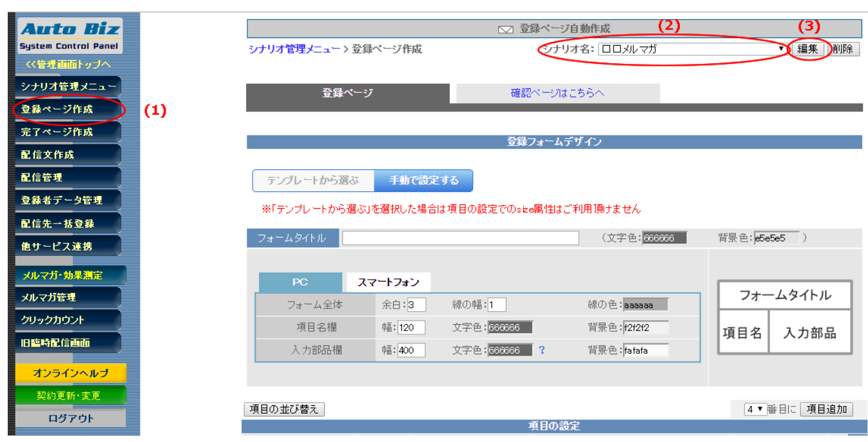Click the blue question mark help icon
The width and height of the screenshot is (868, 442).
[x=542, y=350]
